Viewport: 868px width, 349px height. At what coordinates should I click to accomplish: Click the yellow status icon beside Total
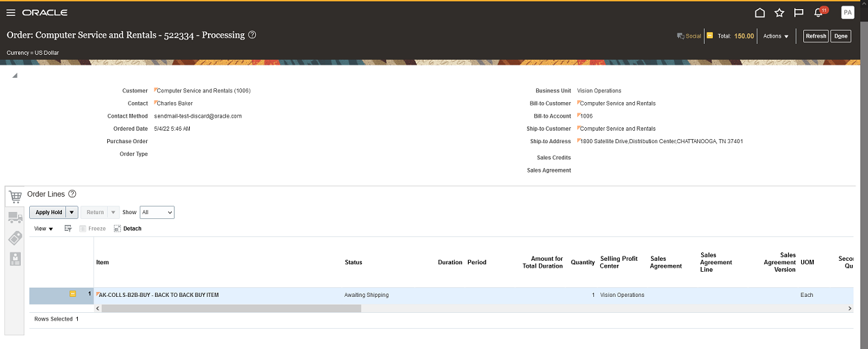709,35
